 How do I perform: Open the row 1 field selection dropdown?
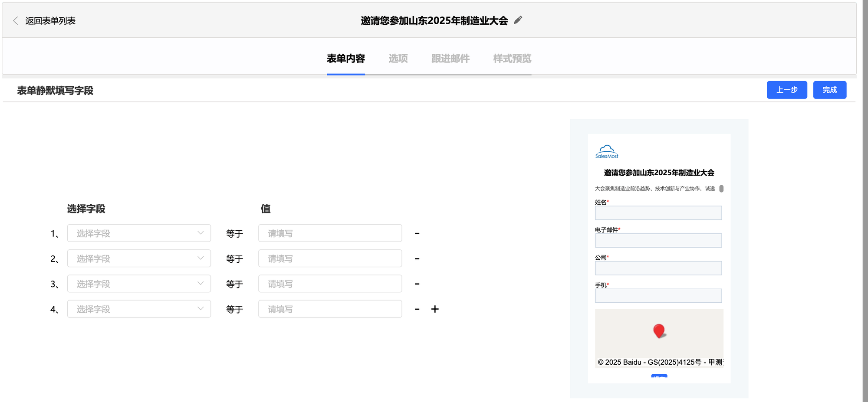(x=139, y=233)
